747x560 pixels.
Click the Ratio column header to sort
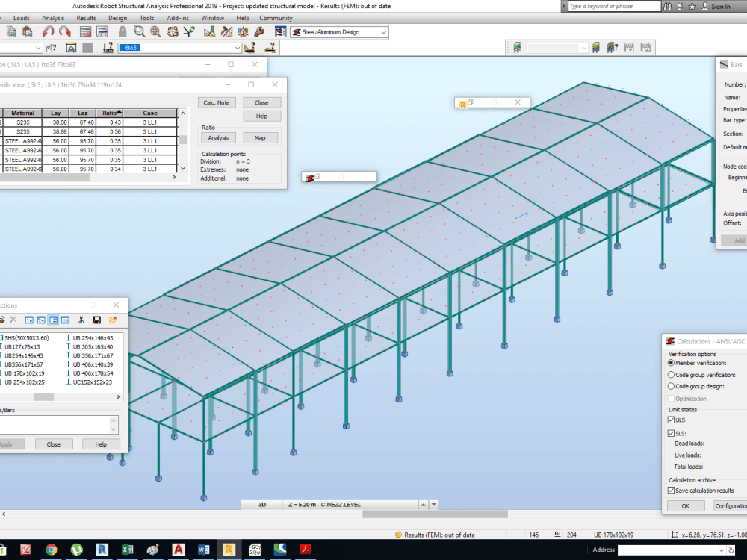[110, 113]
